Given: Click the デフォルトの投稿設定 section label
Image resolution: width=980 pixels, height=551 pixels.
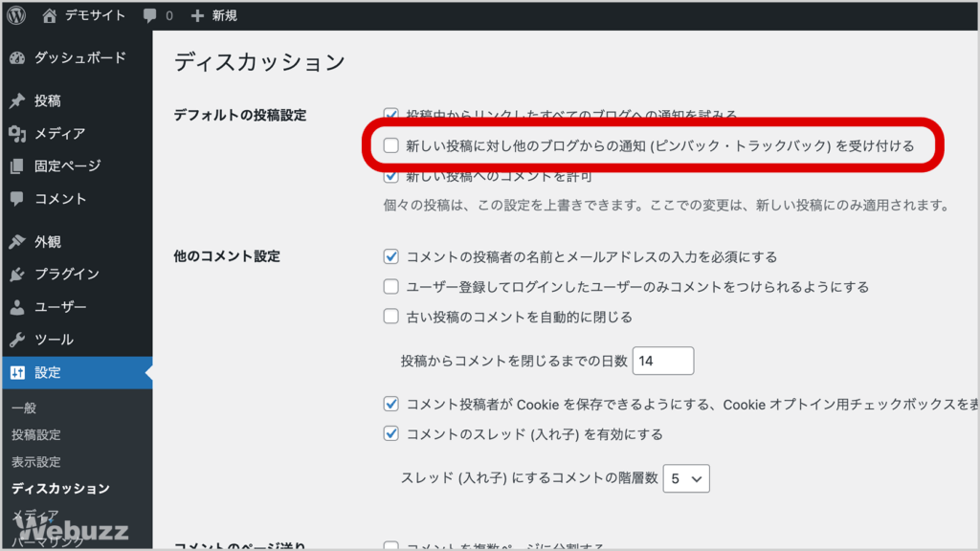Looking at the screenshot, I should click(240, 115).
